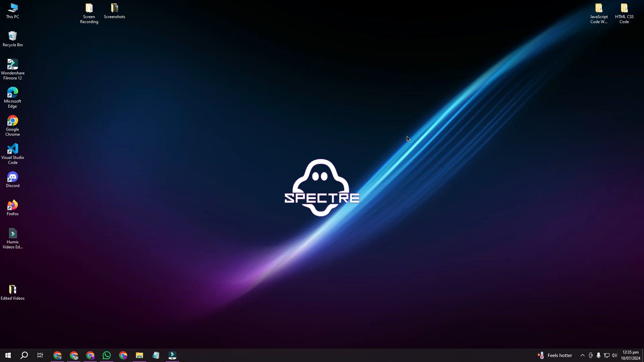
Task: Open Task View from the taskbar
Action: [x=40, y=355]
